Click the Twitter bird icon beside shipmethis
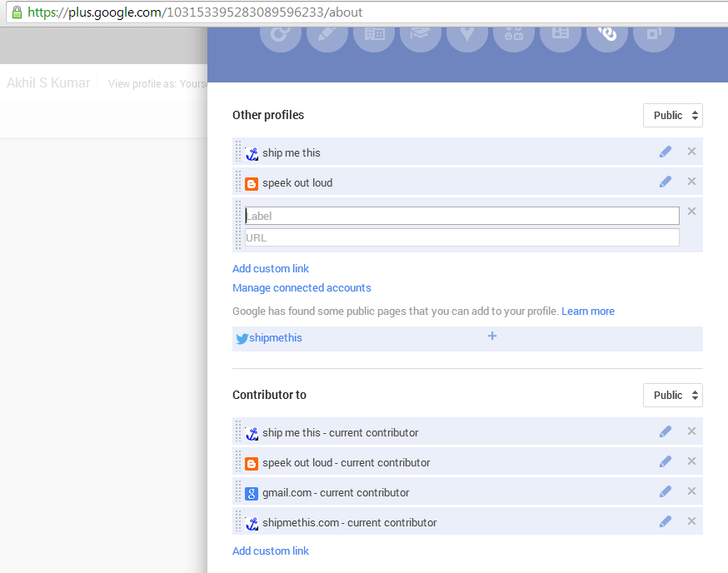728x573 pixels. [242, 338]
